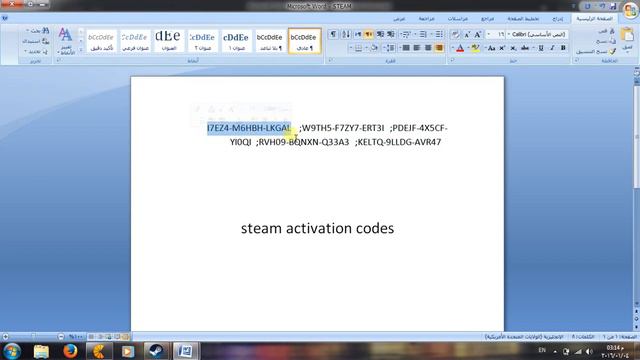Open the Select dropdown in the Editing group

coord(36,51)
